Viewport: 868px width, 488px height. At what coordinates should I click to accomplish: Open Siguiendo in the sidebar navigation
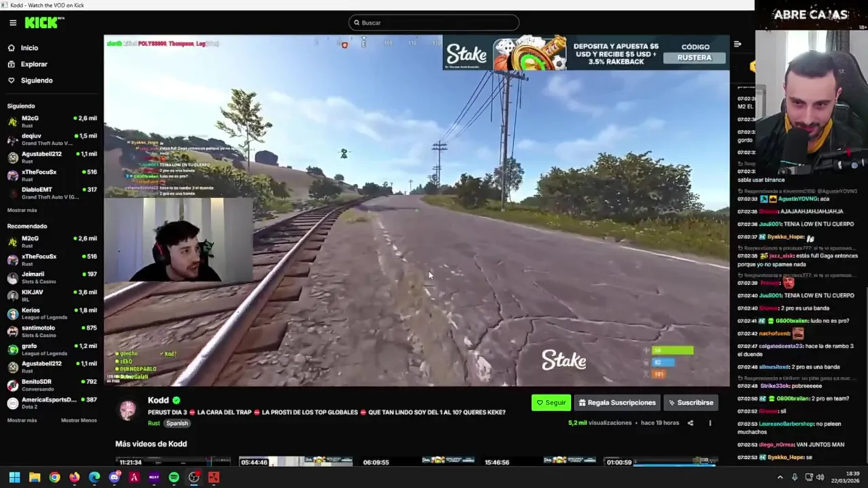[x=37, y=81]
